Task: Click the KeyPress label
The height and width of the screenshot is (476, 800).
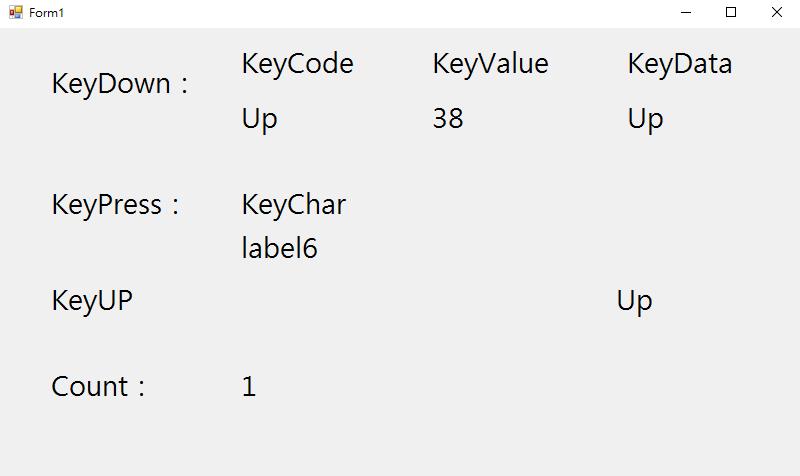Action: click(x=115, y=205)
